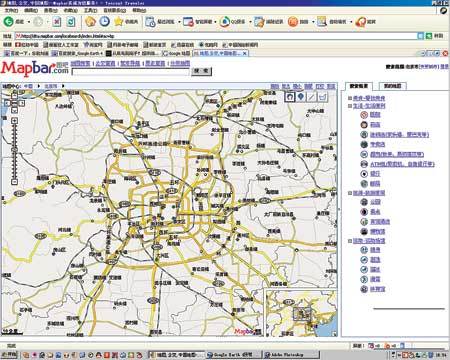Click in the Mapbar search input field

[131, 71]
